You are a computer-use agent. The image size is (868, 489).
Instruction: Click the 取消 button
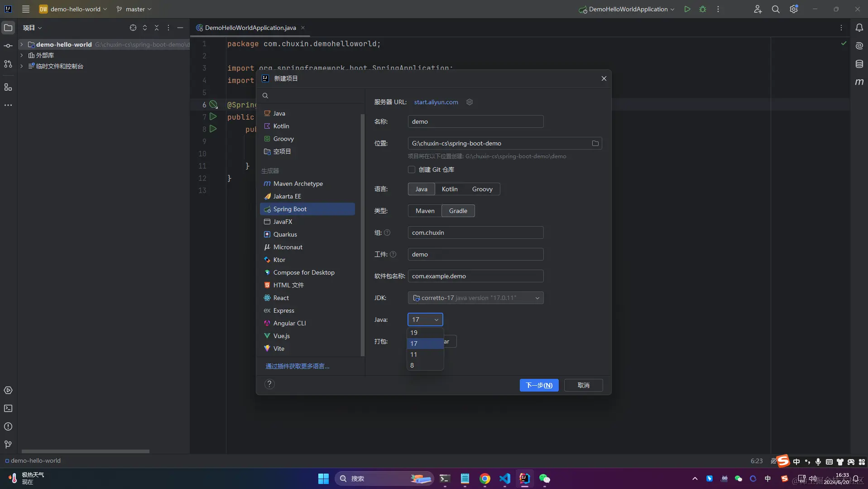click(x=583, y=385)
